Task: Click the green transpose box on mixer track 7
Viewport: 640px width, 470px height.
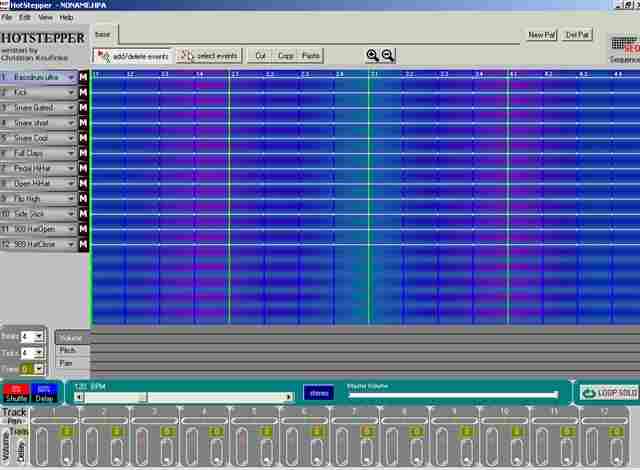Action: tap(367, 432)
